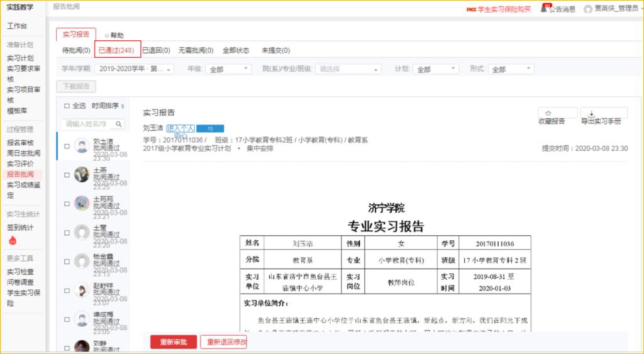644x354 pixels.
Task: Check the 全选 select-all checkbox
Action: [x=67, y=106]
